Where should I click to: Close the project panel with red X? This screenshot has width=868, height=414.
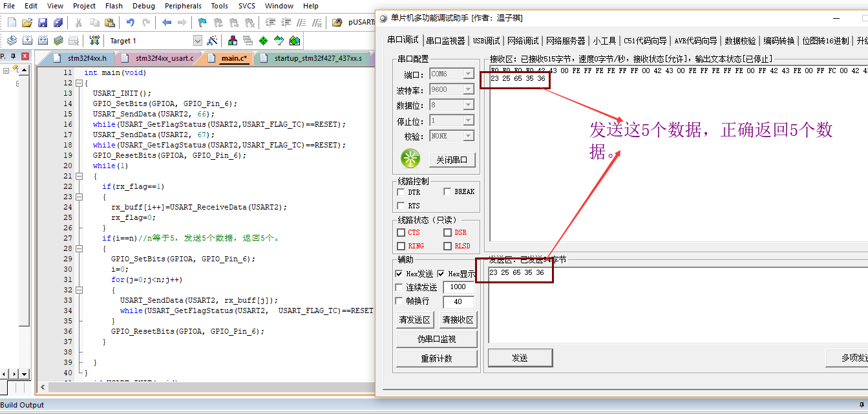tap(25, 57)
